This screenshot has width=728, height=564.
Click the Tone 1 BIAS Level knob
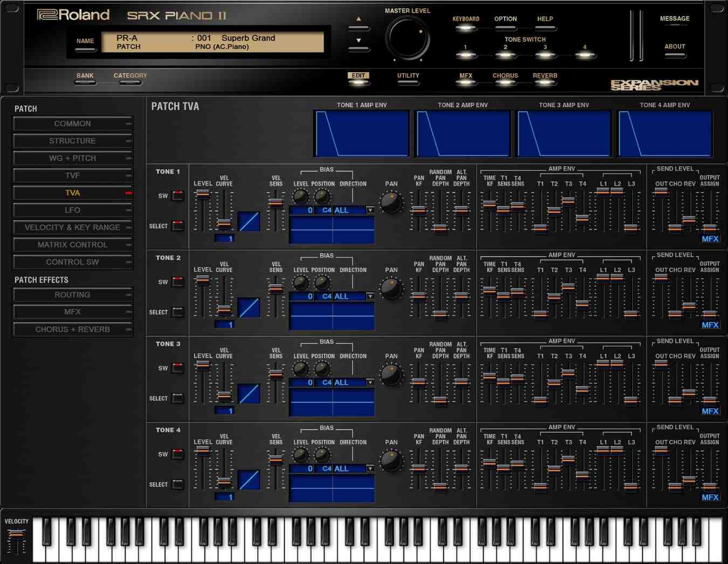pos(300,196)
